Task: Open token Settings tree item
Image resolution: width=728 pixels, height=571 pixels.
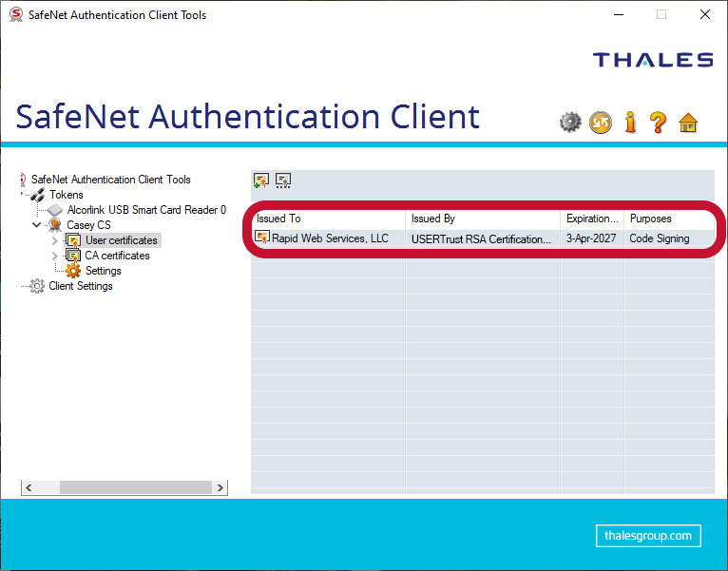Action: (103, 271)
